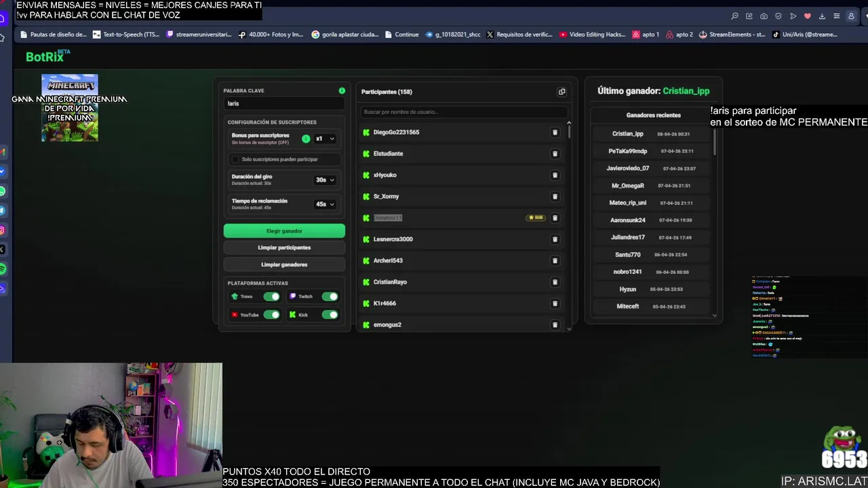Select recent winner Aaronsunk24
This screenshot has width=868, height=488.
pyautogui.click(x=652, y=220)
